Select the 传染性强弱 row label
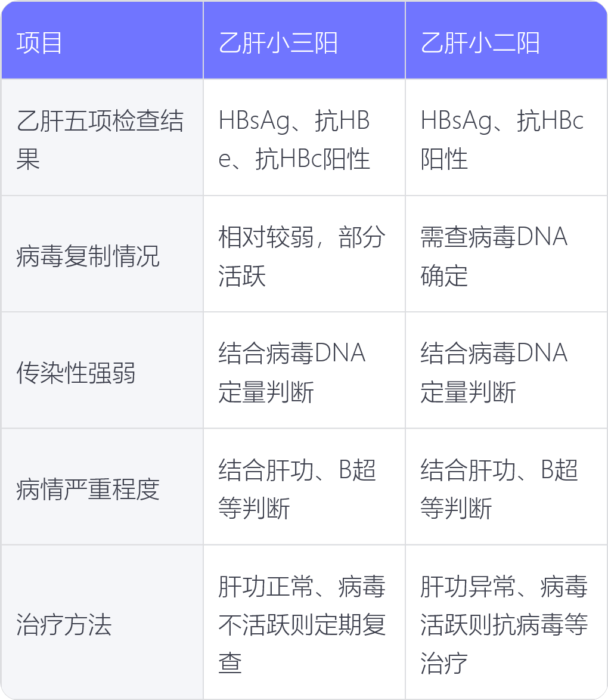 102,370
